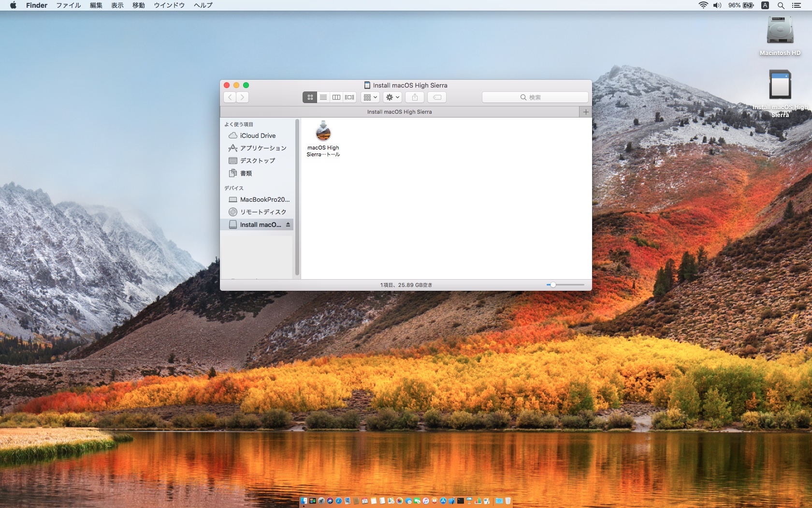Screen dimensions: 812x508
Task: Open the 表示 menu
Action: (117, 5)
